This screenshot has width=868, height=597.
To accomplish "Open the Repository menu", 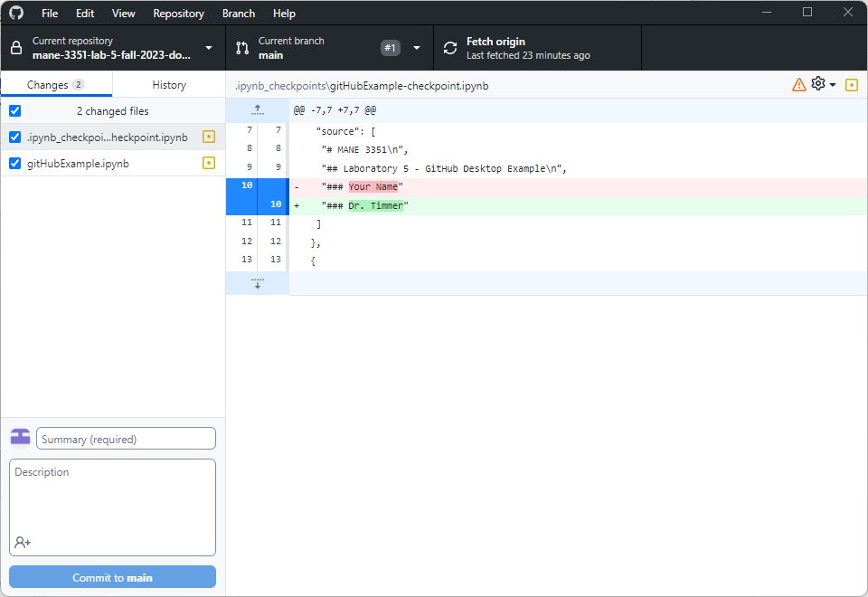I will (x=178, y=14).
